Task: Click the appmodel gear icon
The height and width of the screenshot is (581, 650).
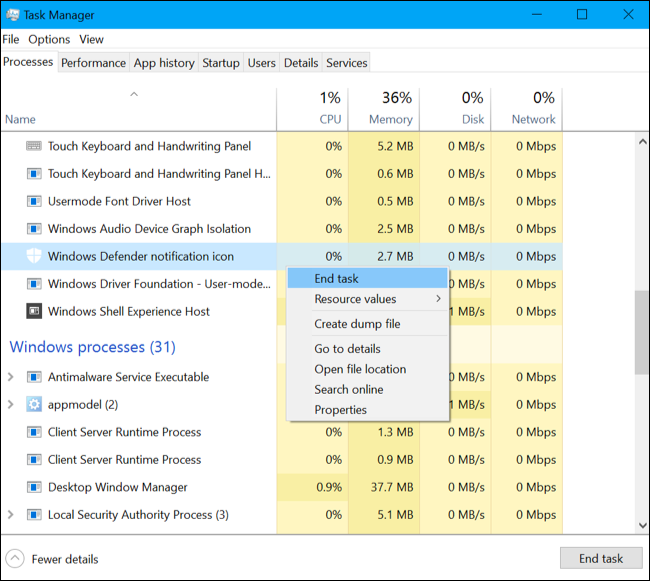Action: point(33,405)
